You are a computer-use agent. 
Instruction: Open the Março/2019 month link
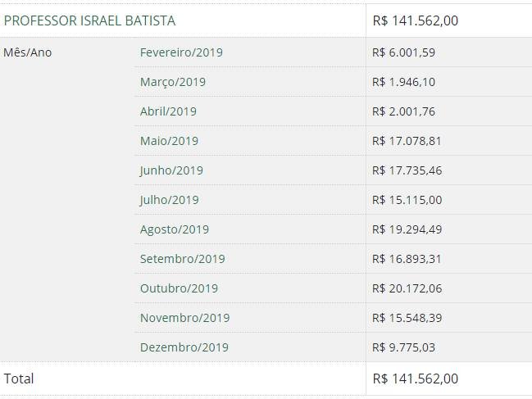pos(173,82)
